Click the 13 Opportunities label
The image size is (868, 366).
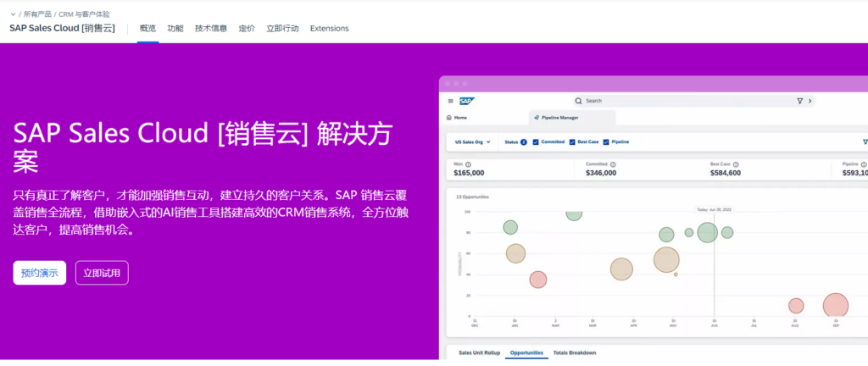point(472,197)
